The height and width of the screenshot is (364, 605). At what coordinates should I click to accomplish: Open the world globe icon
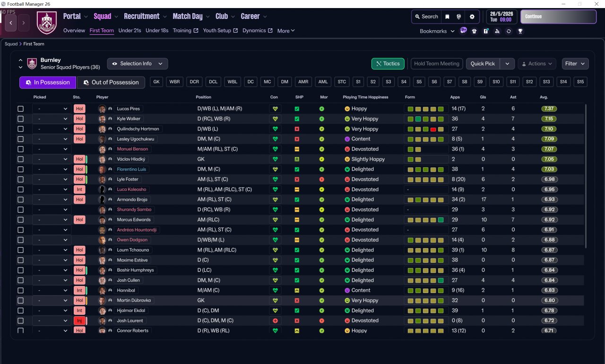coord(458,17)
